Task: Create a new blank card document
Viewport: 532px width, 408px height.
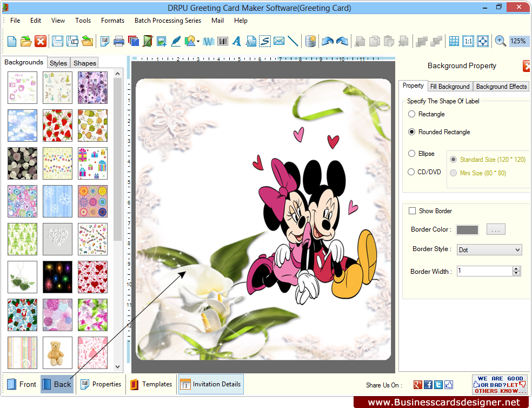Action: (x=12, y=42)
